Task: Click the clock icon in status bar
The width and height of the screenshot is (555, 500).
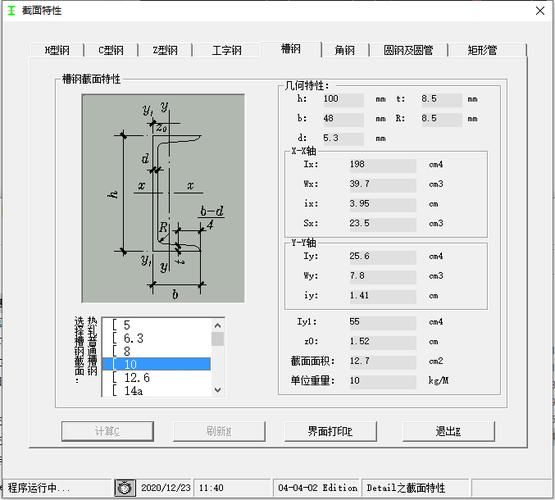Action: tap(125, 488)
